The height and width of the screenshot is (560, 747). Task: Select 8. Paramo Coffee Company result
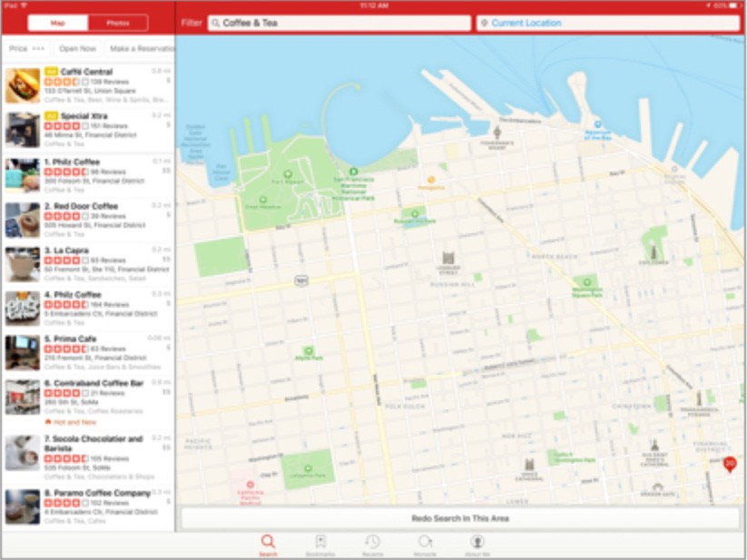coord(88,507)
